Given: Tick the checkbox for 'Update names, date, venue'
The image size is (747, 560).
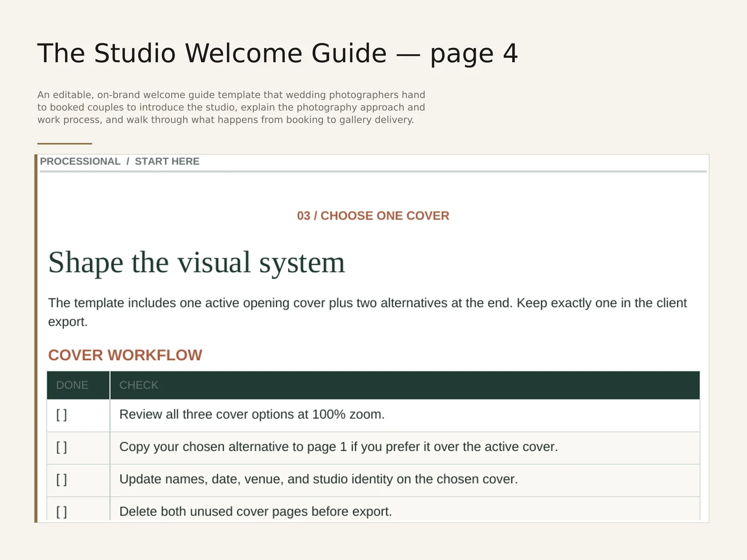Looking at the screenshot, I should [x=62, y=479].
